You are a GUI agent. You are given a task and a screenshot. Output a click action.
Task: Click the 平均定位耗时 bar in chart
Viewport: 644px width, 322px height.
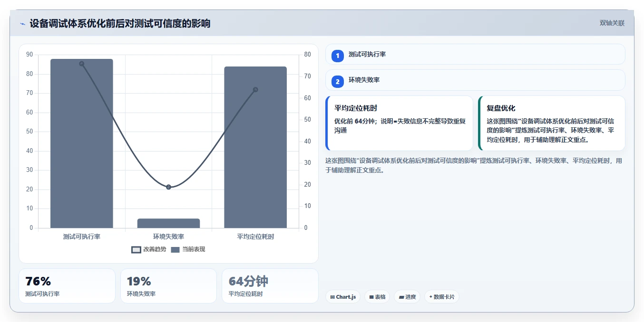(x=255, y=147)
